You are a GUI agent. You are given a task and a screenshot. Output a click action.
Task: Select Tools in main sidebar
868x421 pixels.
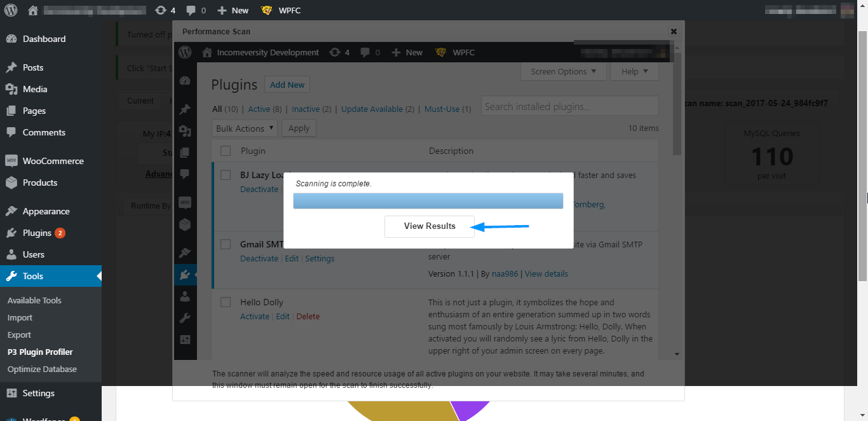click(51, 276)
